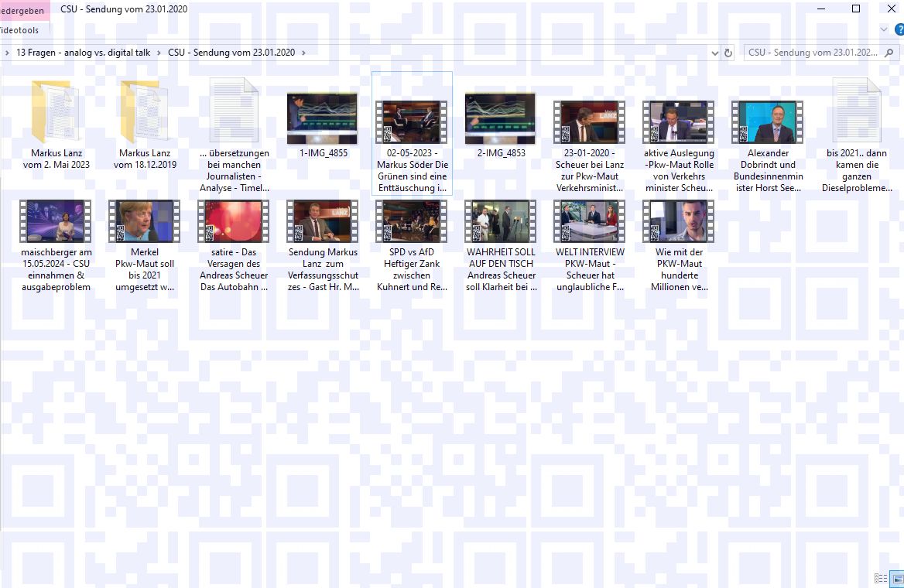
Task: Switch to details list view
Action: [x=881, y=578]
